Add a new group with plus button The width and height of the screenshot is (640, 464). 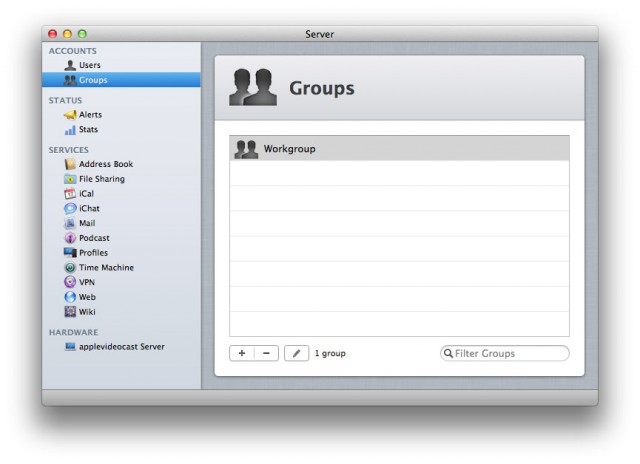tap(242, 353)
